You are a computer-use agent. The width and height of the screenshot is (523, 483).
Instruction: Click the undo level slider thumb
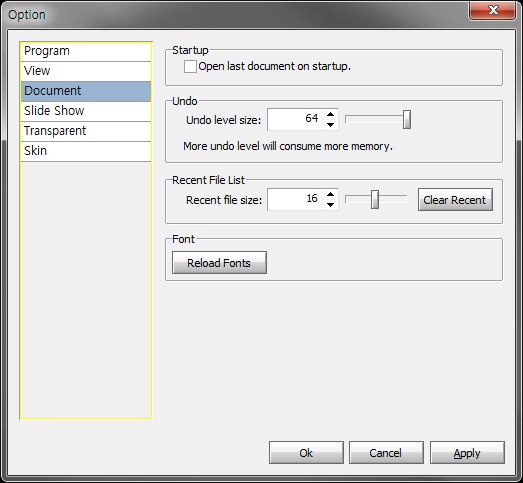coord(407,119)
